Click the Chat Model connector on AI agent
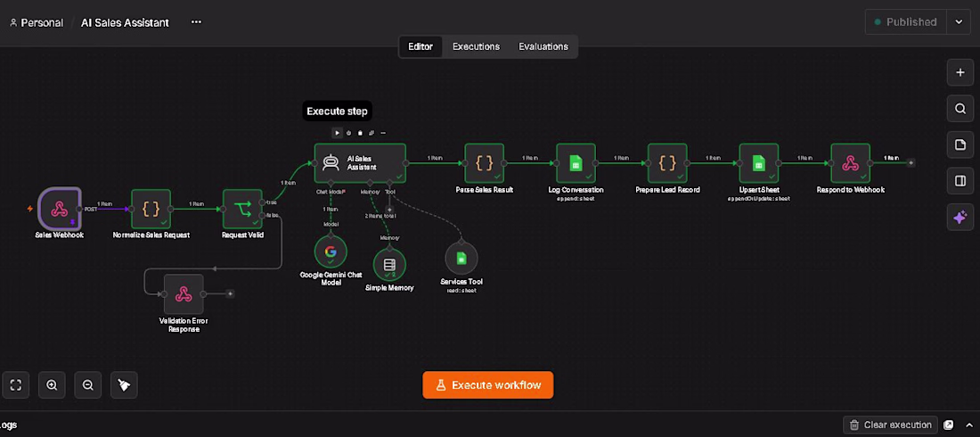Viewport: 980px width, 437px height. (331, 183)
